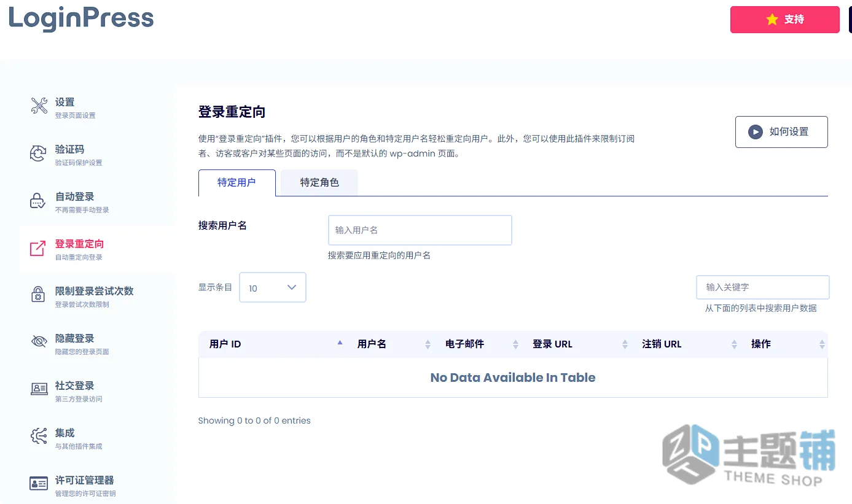Open 设置 in the sidebar menu
This screenshot has width=852, height=504.
96,107
